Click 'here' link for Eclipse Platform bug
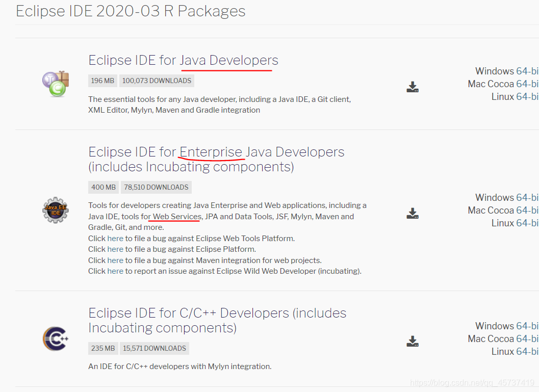This screenshot has width=539, height=392. point(115,249)
